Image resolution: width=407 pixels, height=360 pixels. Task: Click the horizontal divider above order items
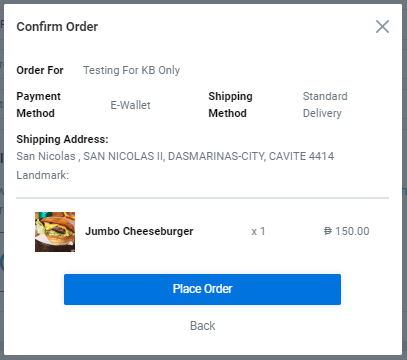202,198
